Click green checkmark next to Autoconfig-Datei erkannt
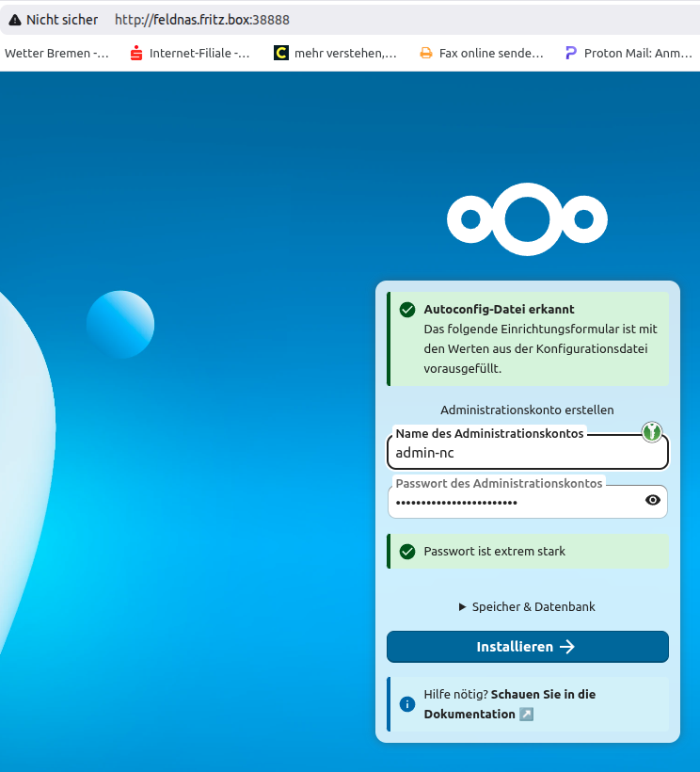This screenshot has height=772, width=700. (x=407, y=310)
